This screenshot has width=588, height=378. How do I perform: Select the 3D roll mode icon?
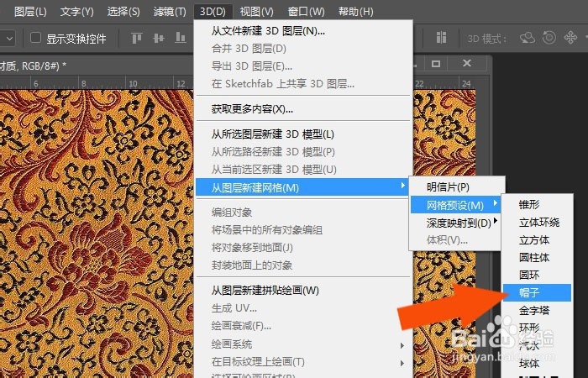pos(549,38)
